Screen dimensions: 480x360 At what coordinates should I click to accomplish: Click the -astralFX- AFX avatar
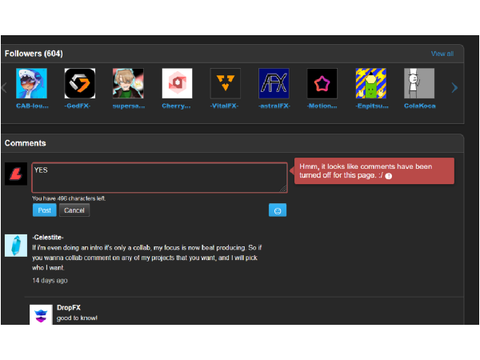(x=274, y=83)
